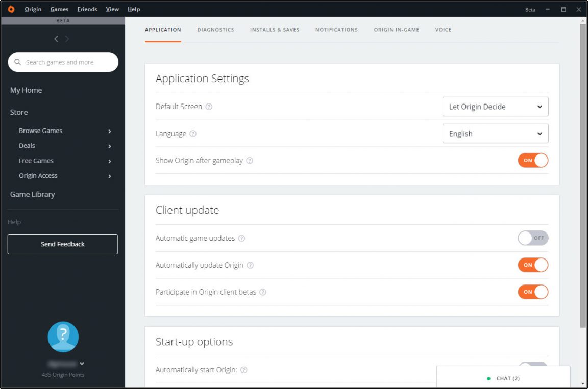This screenshot has width=588, height=389.
Task: Click the green online status dot in chat bar
Action: coord(487,378)
